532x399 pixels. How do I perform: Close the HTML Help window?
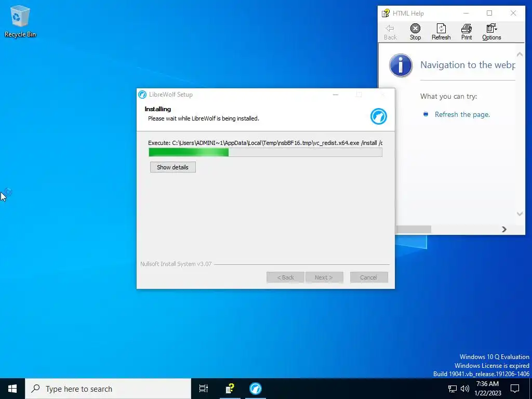click(x=513, y=13)
